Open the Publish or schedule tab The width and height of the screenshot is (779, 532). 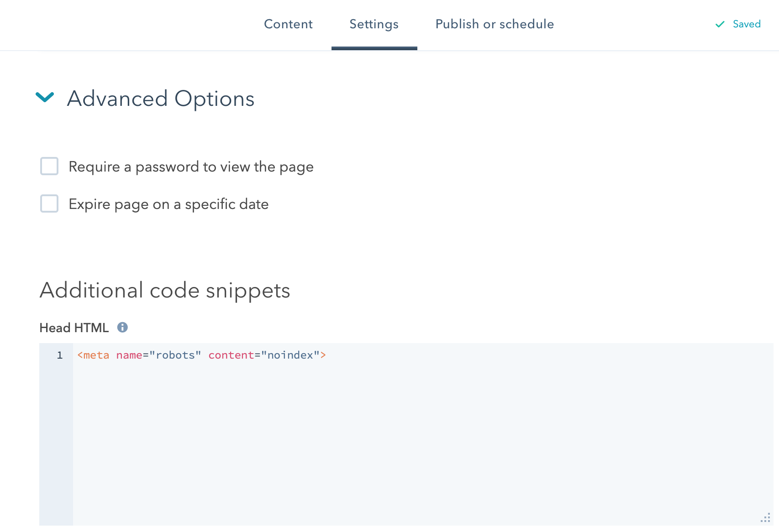click(495, 24)
